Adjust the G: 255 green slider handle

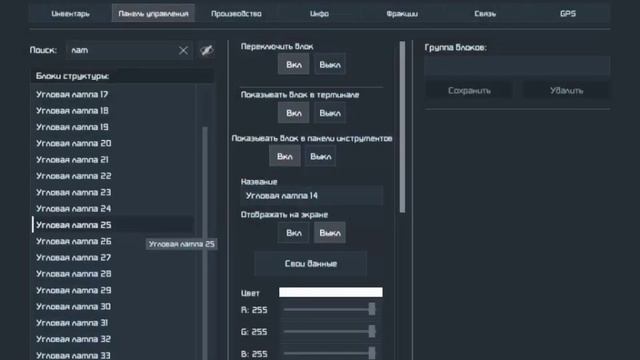click(372, 331)
